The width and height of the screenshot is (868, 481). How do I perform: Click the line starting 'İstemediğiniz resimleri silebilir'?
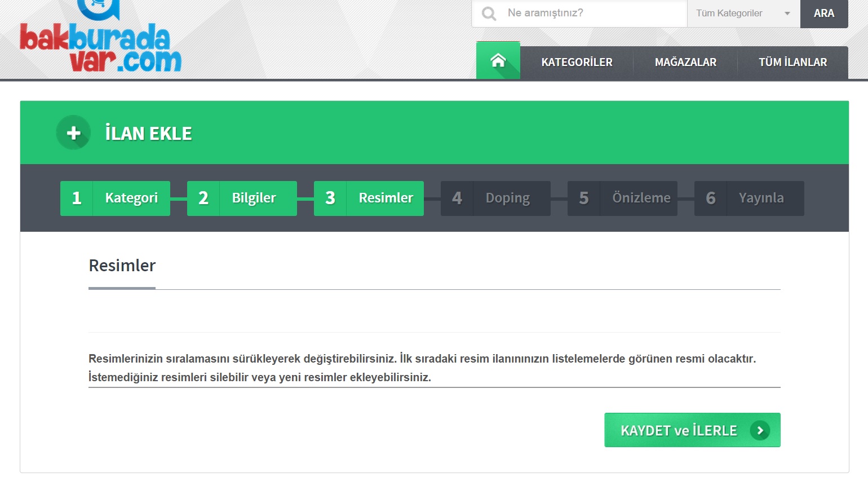260,377
